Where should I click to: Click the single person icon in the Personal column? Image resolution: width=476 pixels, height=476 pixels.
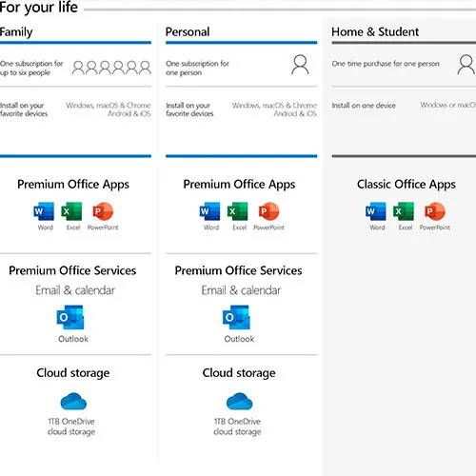click(300, 65)
